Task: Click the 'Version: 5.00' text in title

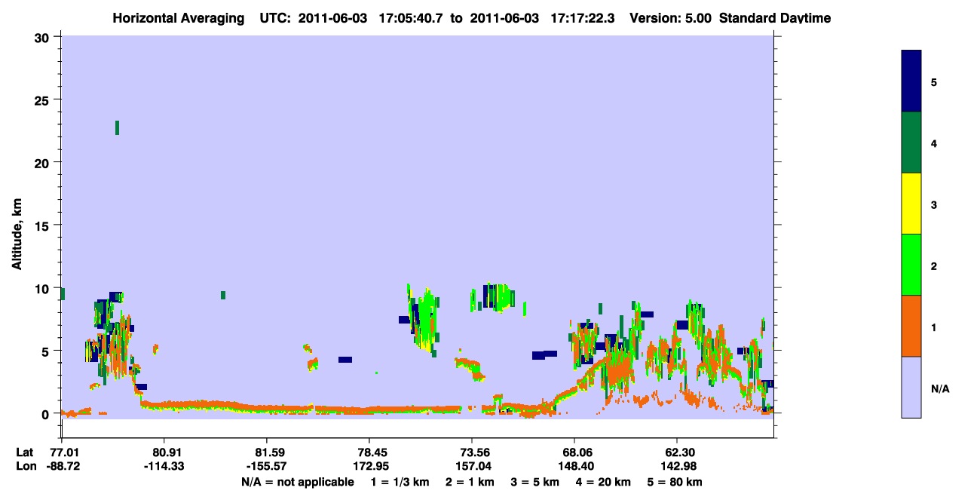Action: pos(671,18)
